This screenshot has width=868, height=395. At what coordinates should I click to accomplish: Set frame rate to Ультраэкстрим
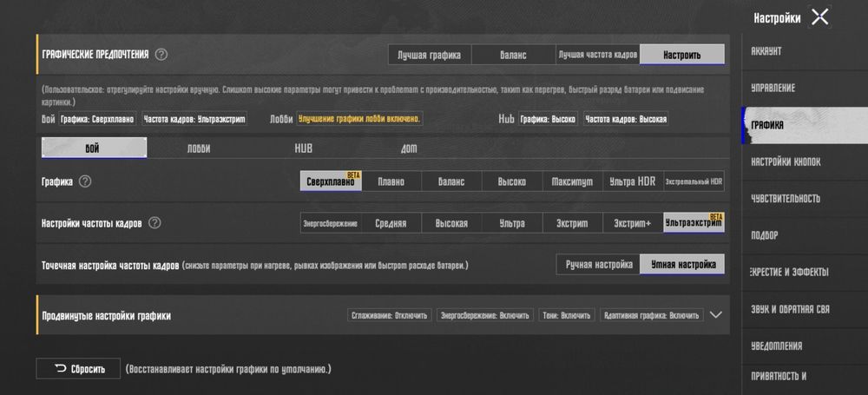[694, 223]
